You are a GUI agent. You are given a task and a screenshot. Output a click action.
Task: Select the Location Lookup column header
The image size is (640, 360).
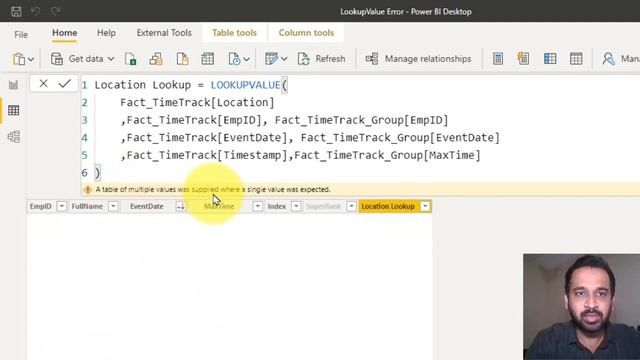[x=388, y=207]
